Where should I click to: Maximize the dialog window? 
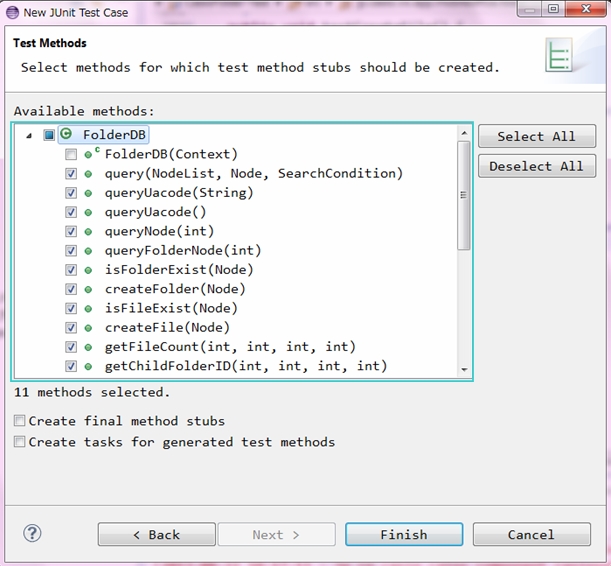pos(553,9)
